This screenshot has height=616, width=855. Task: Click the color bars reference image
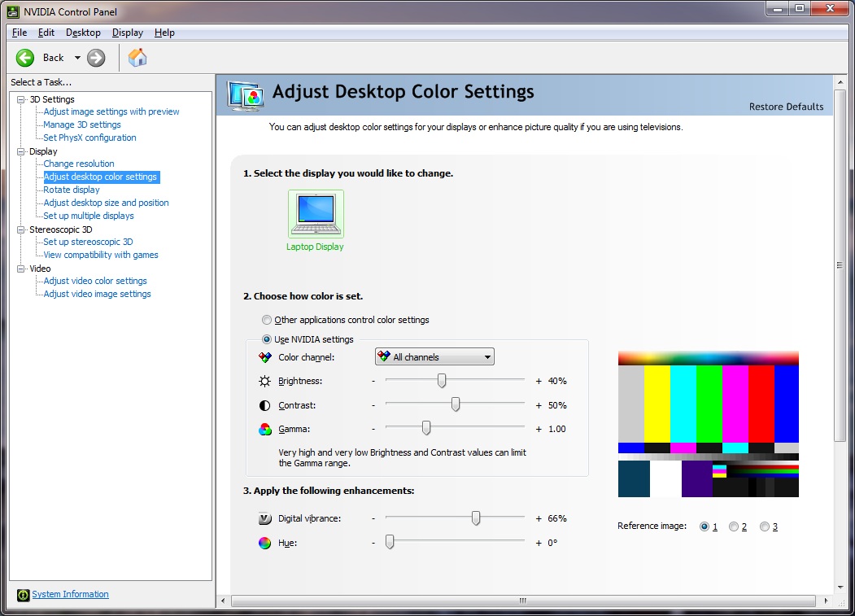709,424
